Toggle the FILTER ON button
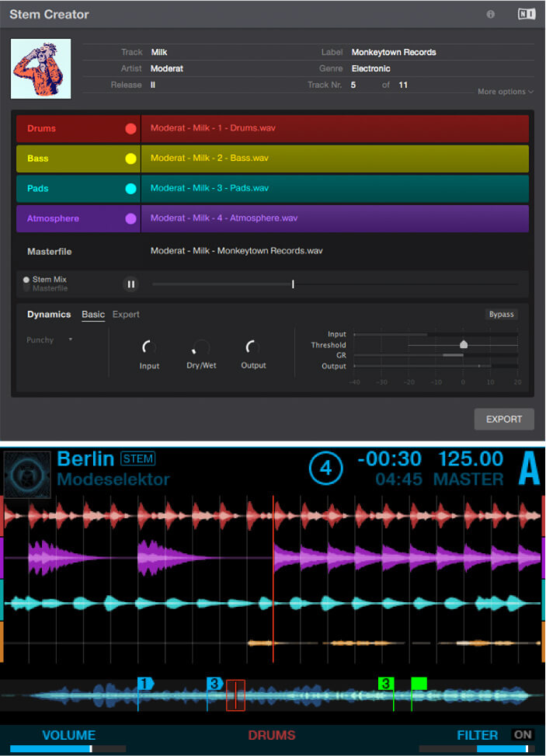Screen dimensions: 546x756 click(x=523, y=735)
